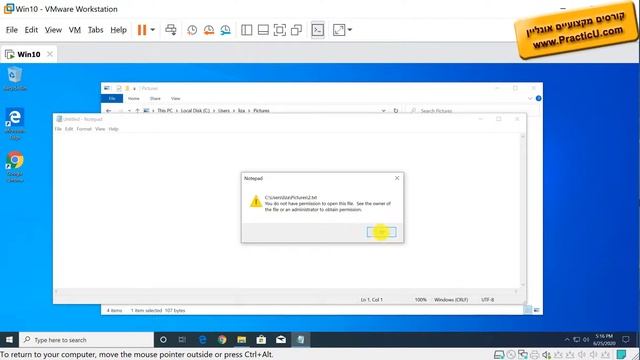Open the VMware Help menu
Screen dimensions: 640x360
[118, 30]
